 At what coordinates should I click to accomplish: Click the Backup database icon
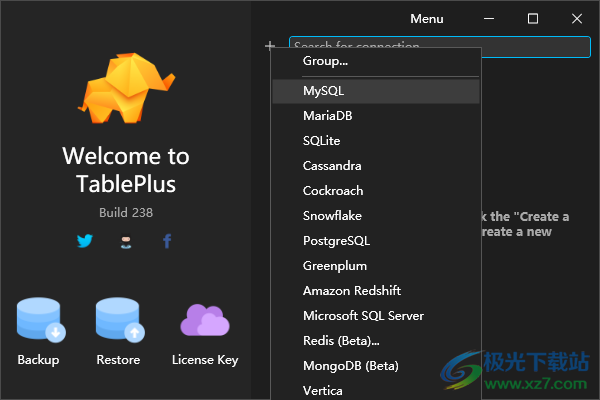[41, 320]
